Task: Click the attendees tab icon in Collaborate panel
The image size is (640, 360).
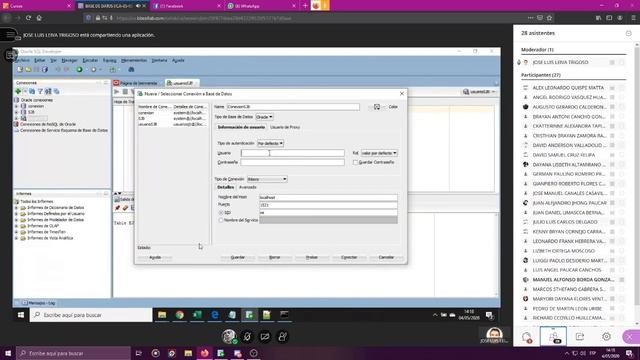Action: click(553, 337)
